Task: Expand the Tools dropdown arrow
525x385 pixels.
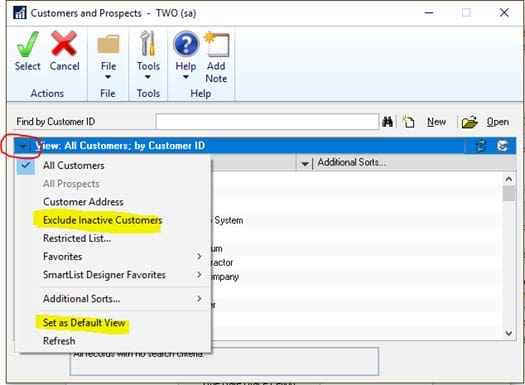Action: click(148, 77)
